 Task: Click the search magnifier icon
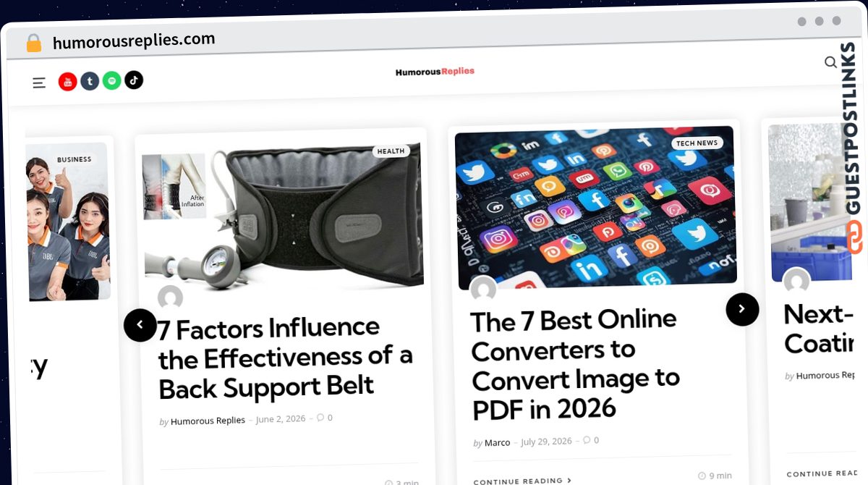point(830,62)
